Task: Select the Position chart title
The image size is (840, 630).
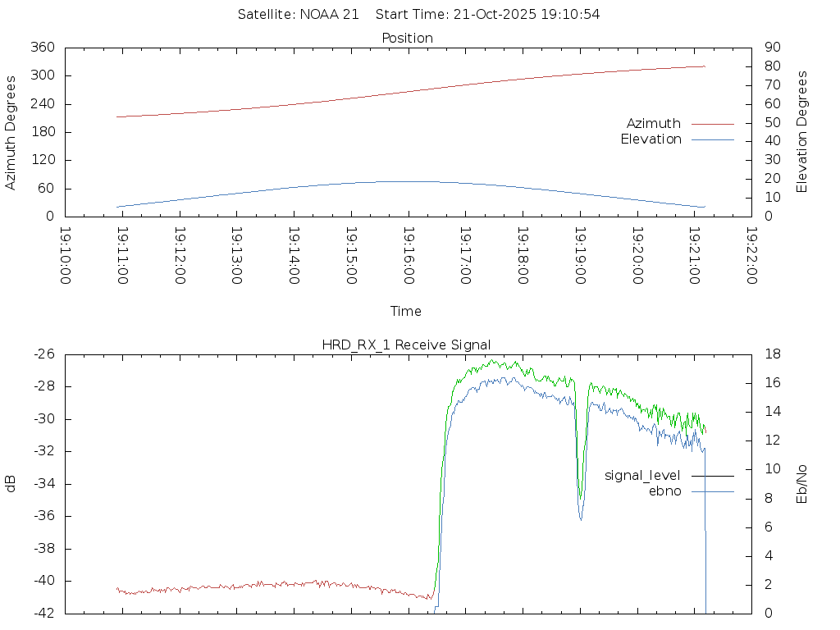Action: (407, 38)
